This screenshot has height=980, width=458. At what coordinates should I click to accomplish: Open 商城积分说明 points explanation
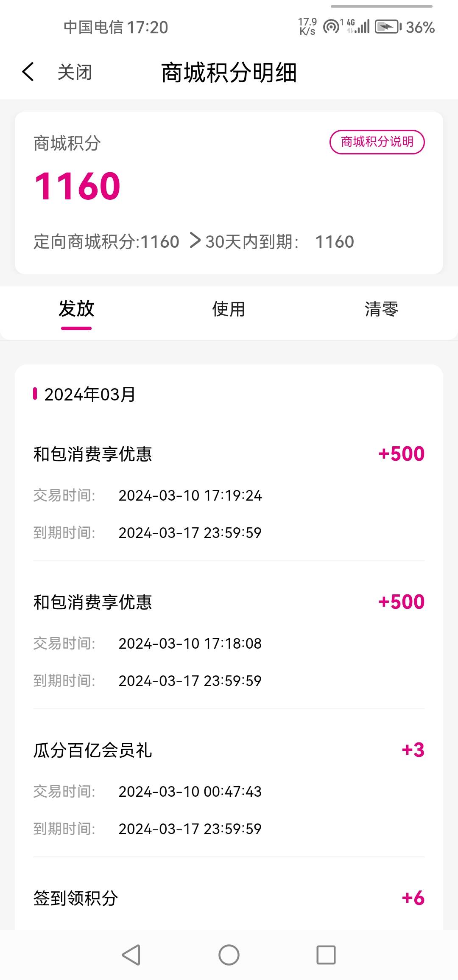(377, 142)
